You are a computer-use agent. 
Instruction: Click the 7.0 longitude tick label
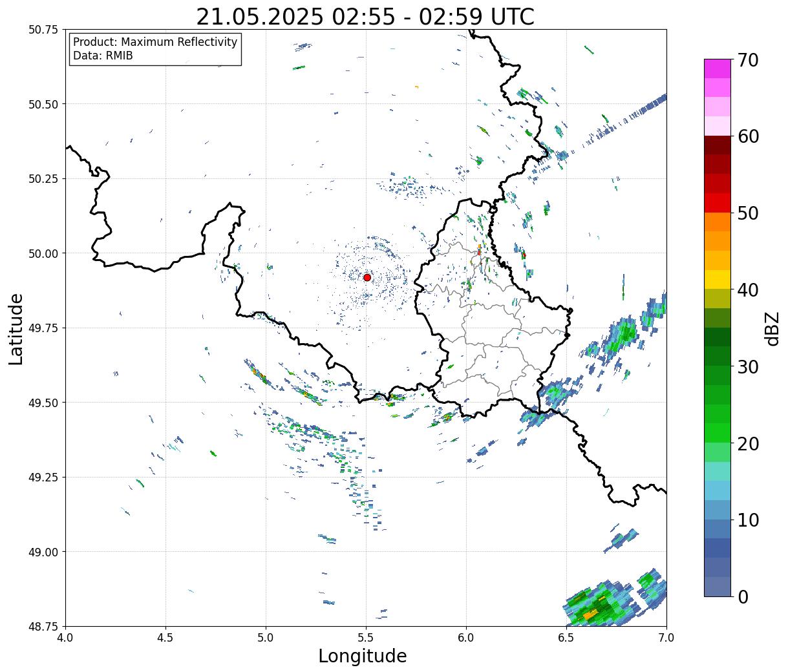point(666,638)
